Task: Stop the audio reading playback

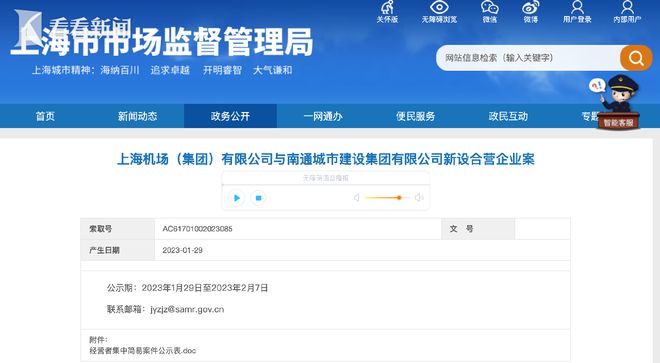Action: coord(258,198)
